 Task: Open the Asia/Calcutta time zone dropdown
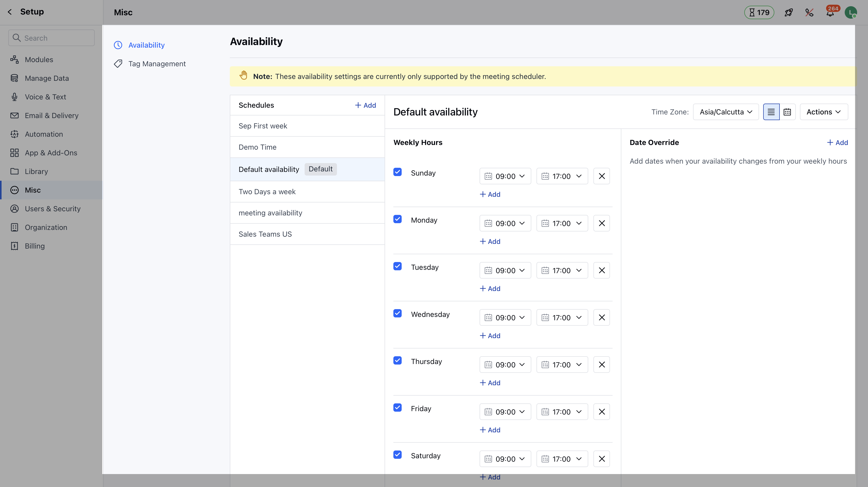point(725,112)
